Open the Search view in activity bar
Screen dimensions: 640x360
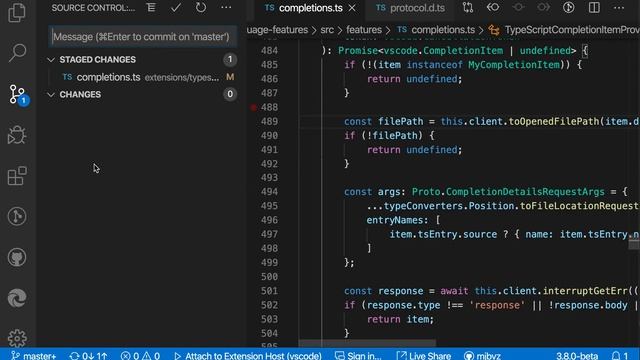(17, 53)
